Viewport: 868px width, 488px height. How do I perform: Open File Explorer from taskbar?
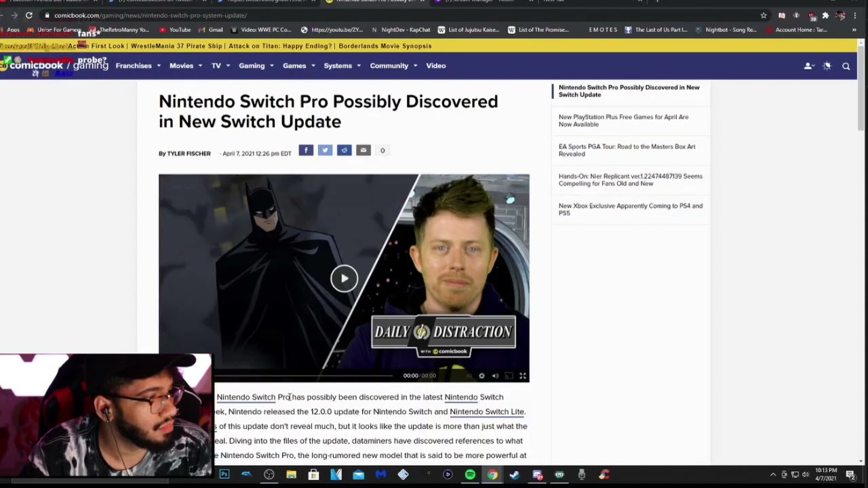coord(291,474)
